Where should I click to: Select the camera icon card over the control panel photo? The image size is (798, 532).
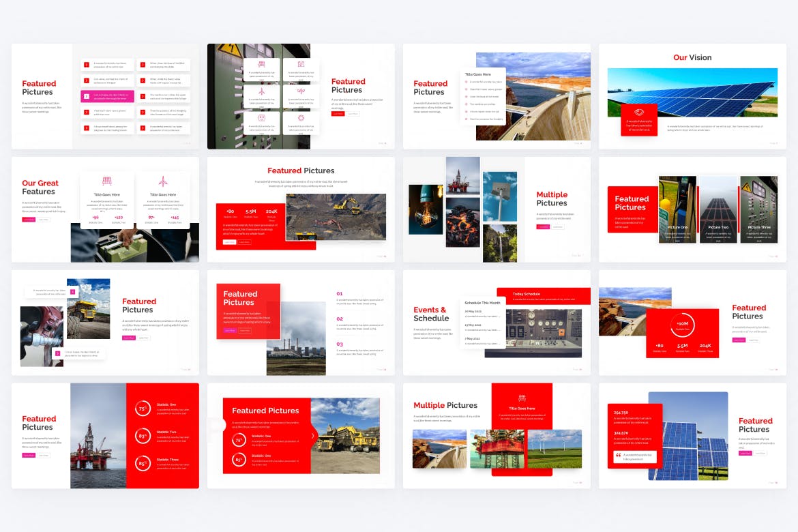(x=301, y=64)
